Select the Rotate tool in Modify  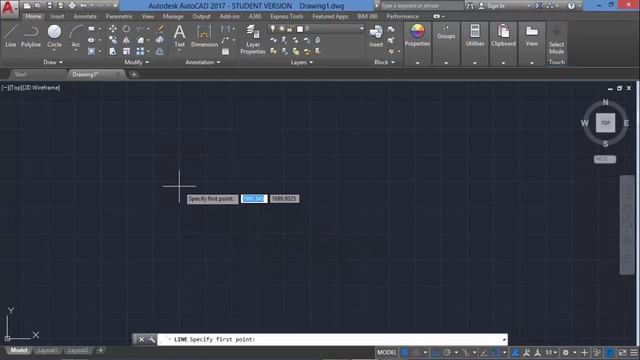pyautogui.click(x=127, y=29)
